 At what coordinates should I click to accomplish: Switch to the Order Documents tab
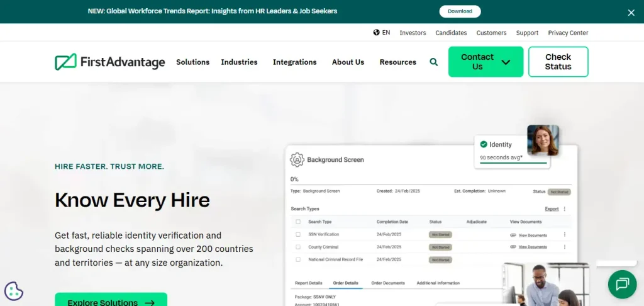[x=387, y=283]
